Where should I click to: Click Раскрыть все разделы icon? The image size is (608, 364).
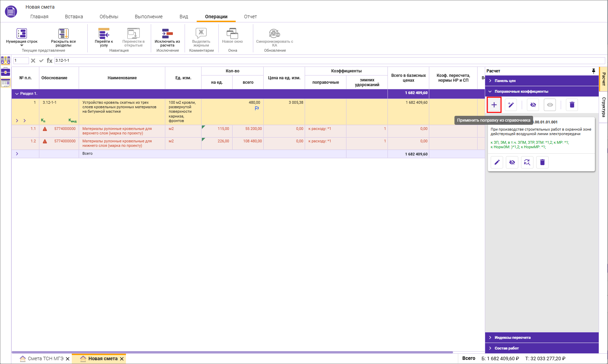tap(63, 34)
